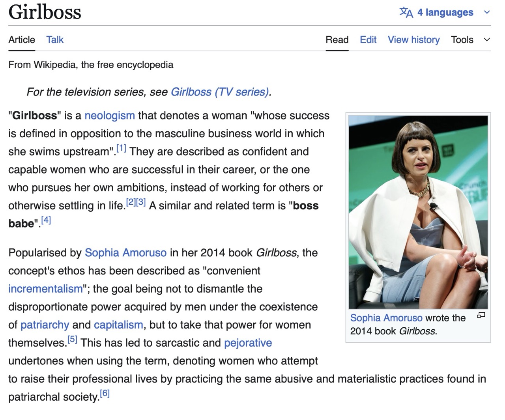
Task: Visit the Sophia Amoruso link in the paragraph
Action: pyautogui.click(x=125, y=253)
